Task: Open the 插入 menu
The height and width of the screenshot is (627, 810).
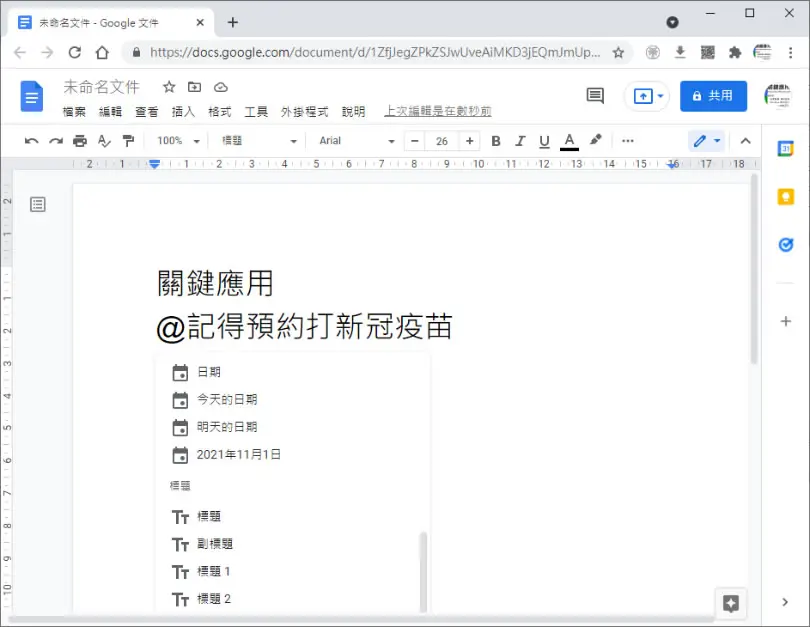Action: coord(183,112)
